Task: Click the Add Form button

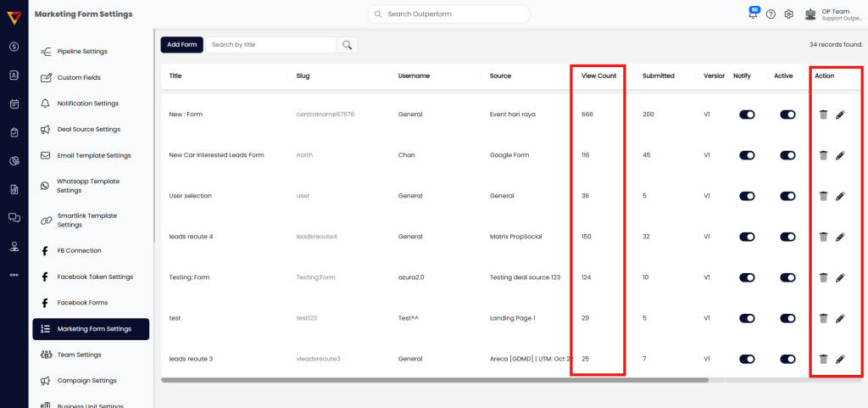Action: click(x=181, y=45)
